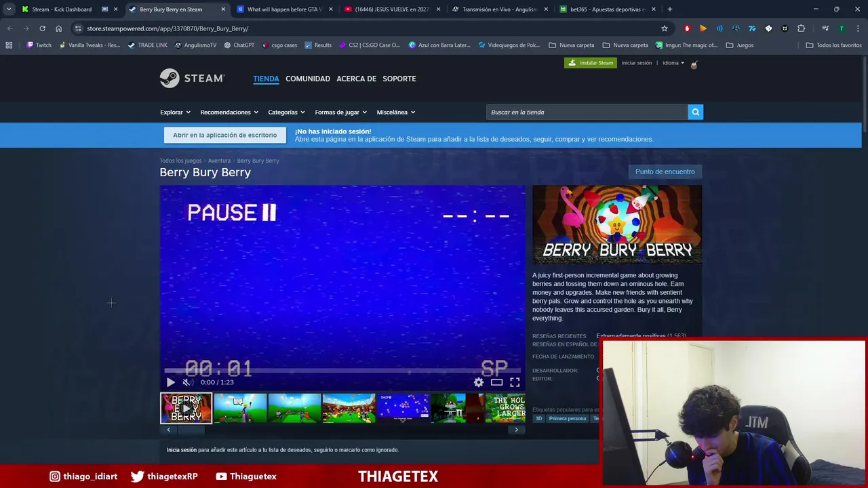Open the site information icon in address bar

coord(78,28)
